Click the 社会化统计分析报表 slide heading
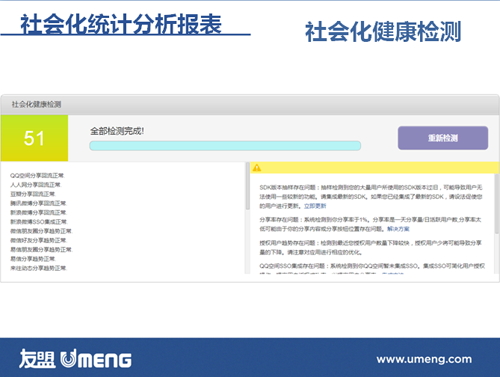The height and width of the screenshot is (377, 500). pyautogui.click(x=121, y=24)
